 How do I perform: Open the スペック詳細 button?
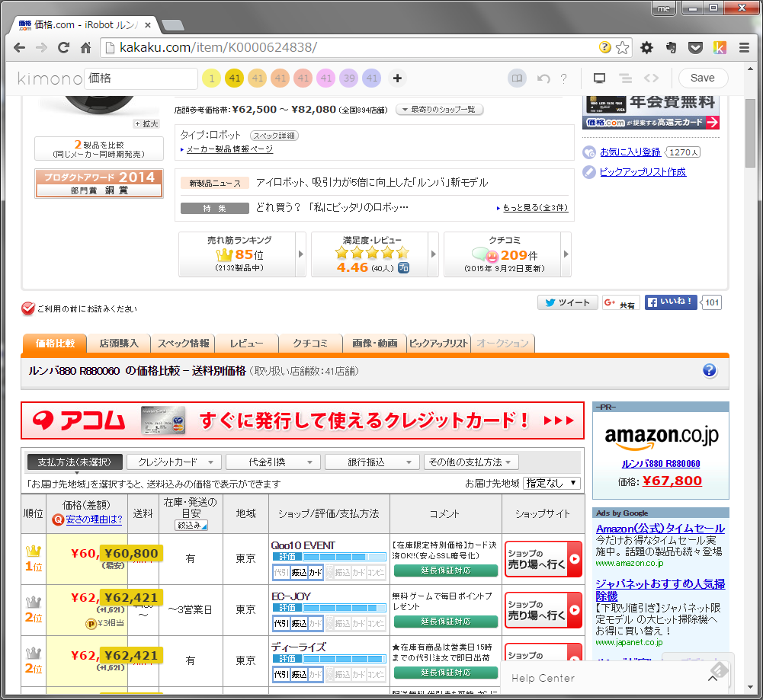[x=274, y=136]
